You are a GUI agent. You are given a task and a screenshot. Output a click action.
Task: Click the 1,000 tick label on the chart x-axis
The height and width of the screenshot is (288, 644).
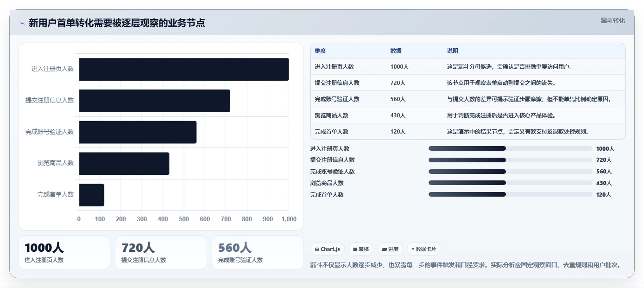(x=289, y=219)
